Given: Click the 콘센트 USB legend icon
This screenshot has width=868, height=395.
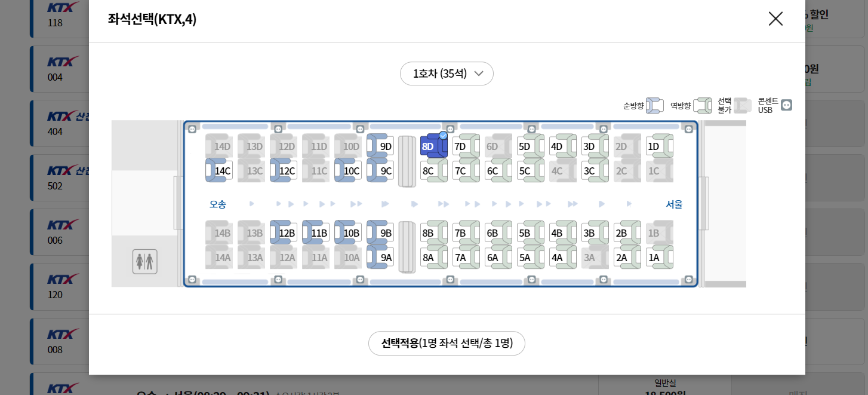Looking at the screenshot, I should pos(786,105).
